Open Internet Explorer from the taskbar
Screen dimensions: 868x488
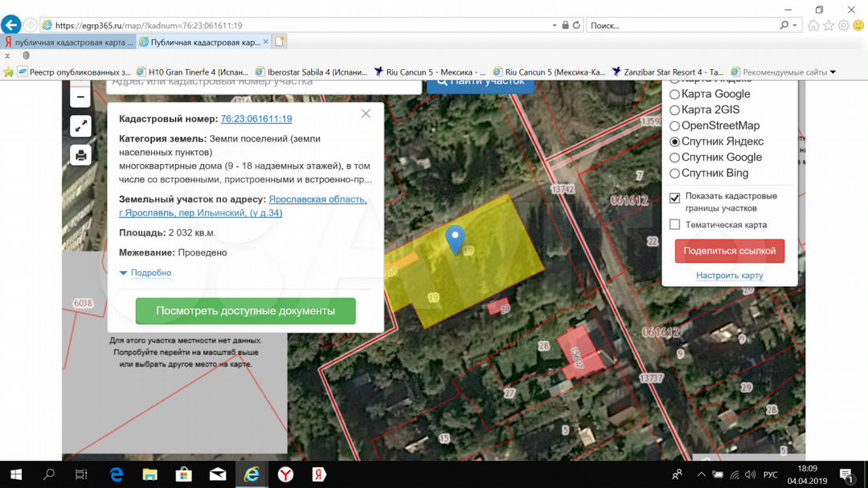[252, 474]
